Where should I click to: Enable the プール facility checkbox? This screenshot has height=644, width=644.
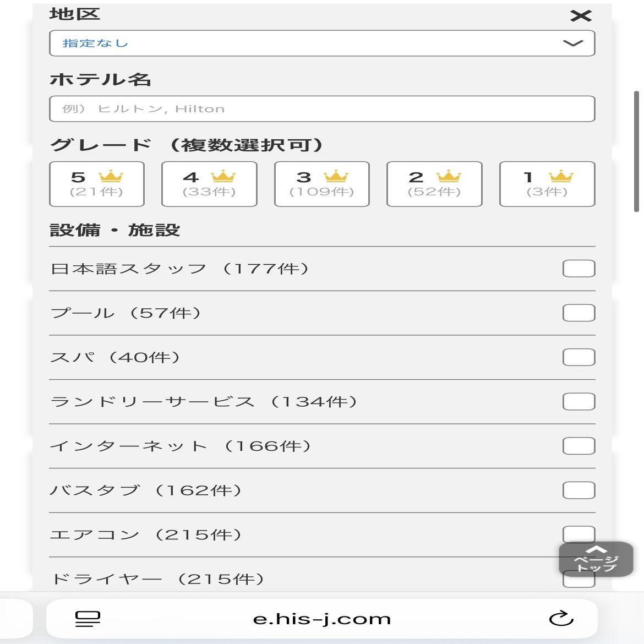point(578,313)
